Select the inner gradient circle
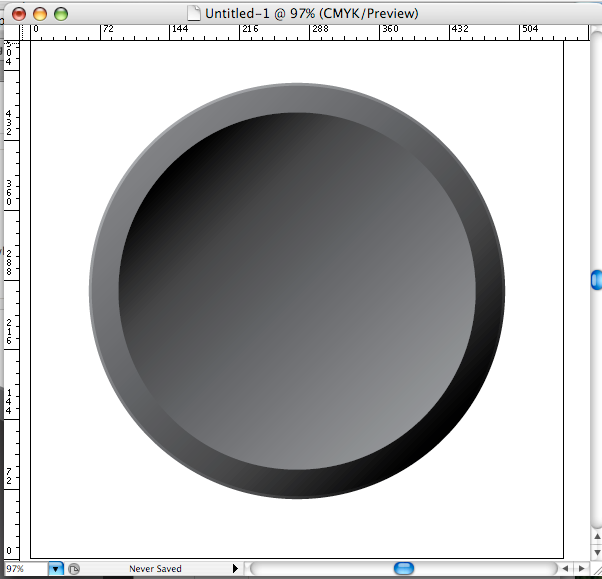The height and width of the screenshot is (579, 602). [x=297, y=291]
